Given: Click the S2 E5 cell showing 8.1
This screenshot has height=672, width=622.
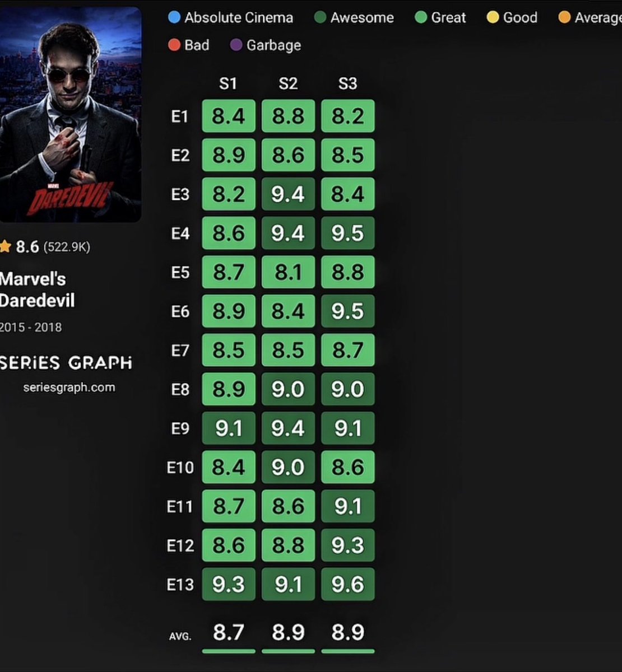Looking at the screenshot, I should pos(288,272).
